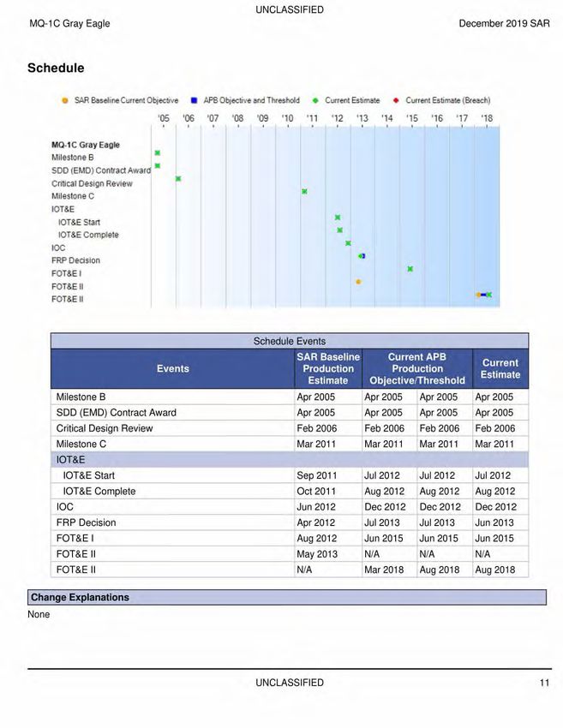Click 'Milestone B' in the Schedule Events table
563x728 pixels.
click(x=81, y=397)
